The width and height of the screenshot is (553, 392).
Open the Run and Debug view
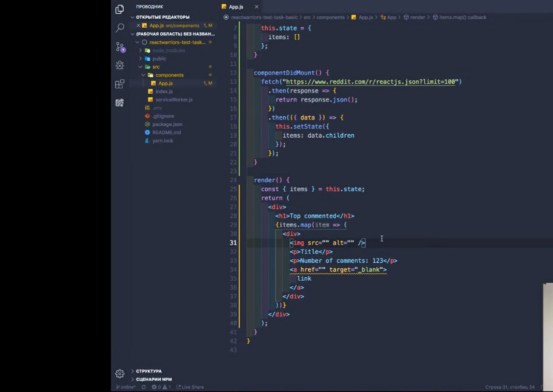[120, 65]
